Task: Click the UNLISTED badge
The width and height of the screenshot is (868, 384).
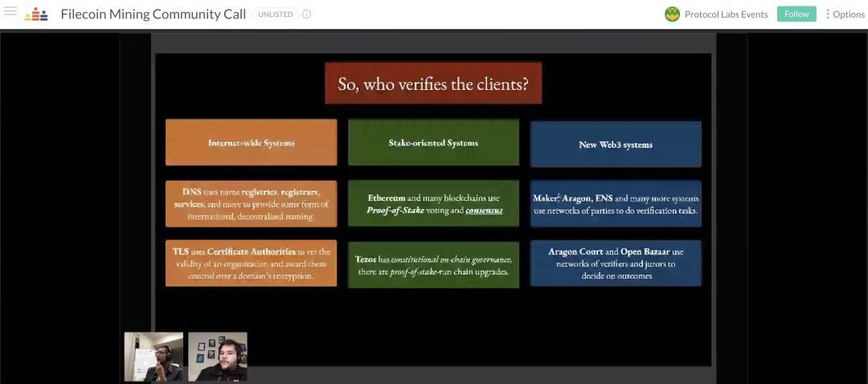Action: pos(276,14)
